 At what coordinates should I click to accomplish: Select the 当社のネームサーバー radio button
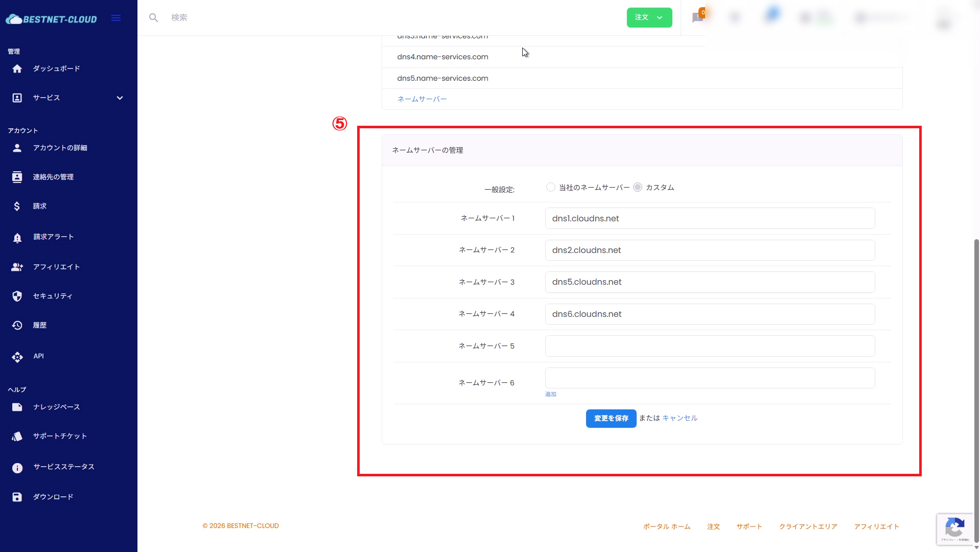[550, 188]
